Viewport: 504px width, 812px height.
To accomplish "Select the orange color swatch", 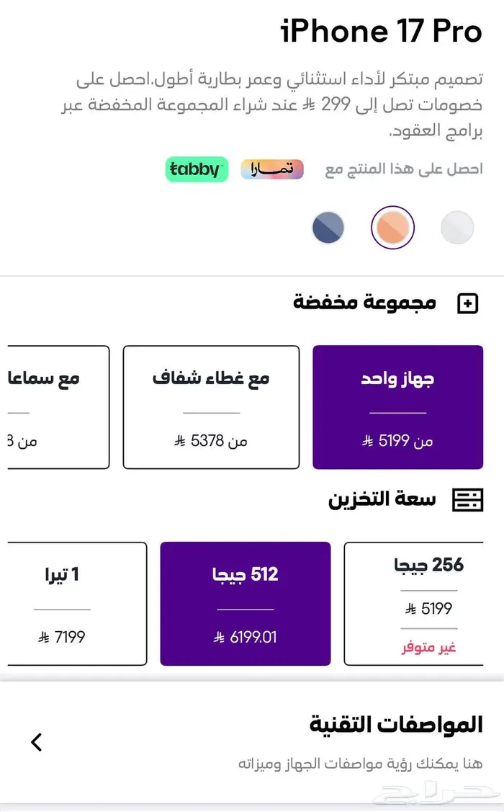I will (x=392, y=227).
